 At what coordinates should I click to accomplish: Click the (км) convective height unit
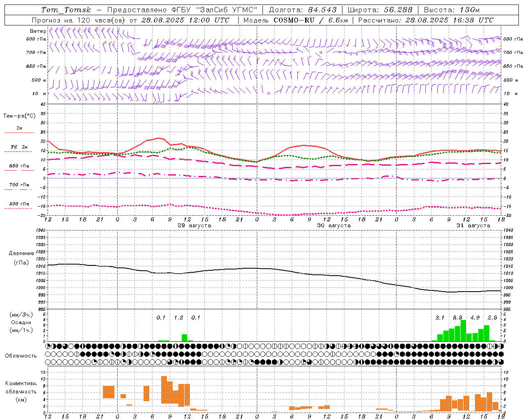pos(21,399)
